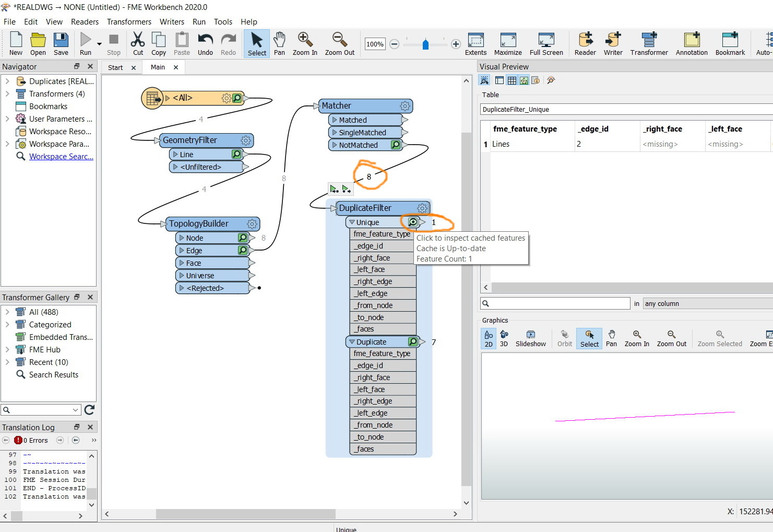Click the Visual Preview table search field
Viewport: 773px width, 532px height.
555,304
